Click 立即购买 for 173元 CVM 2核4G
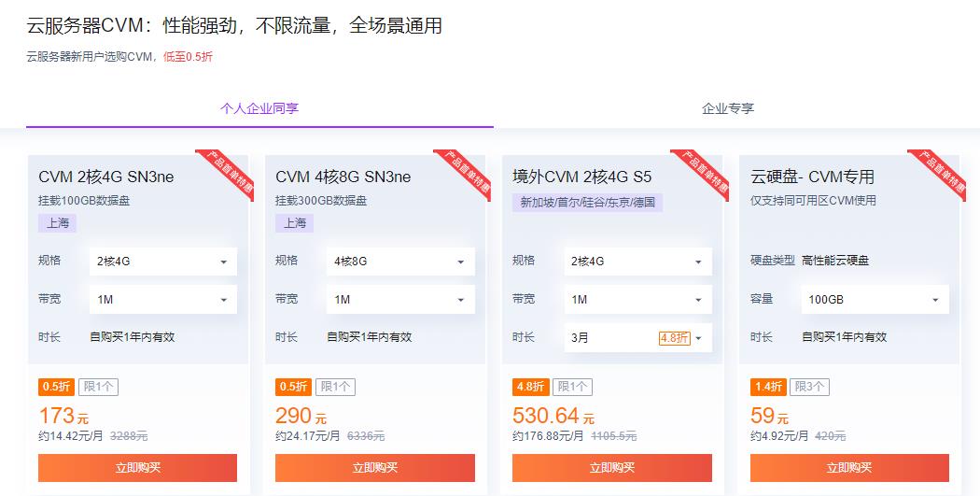 (x=137, y=468)
